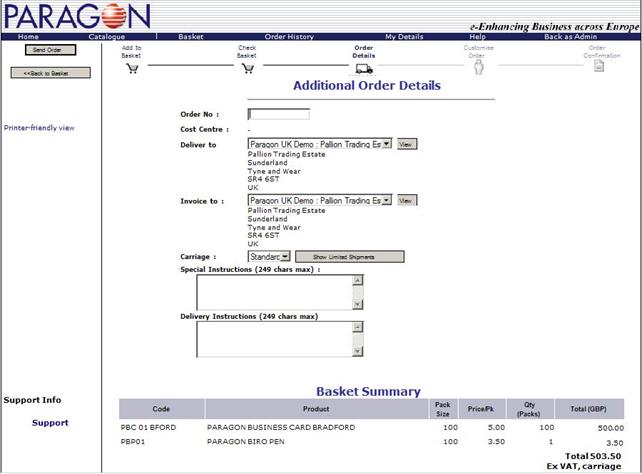Click the Paragon logo

[x=77, y=16]
